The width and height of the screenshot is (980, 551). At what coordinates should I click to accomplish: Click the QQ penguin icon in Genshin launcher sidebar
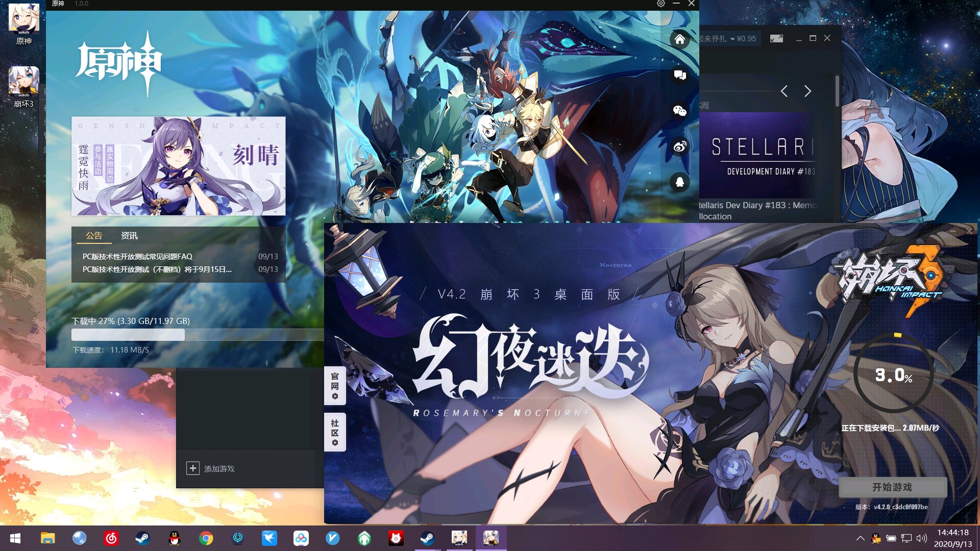680,182
